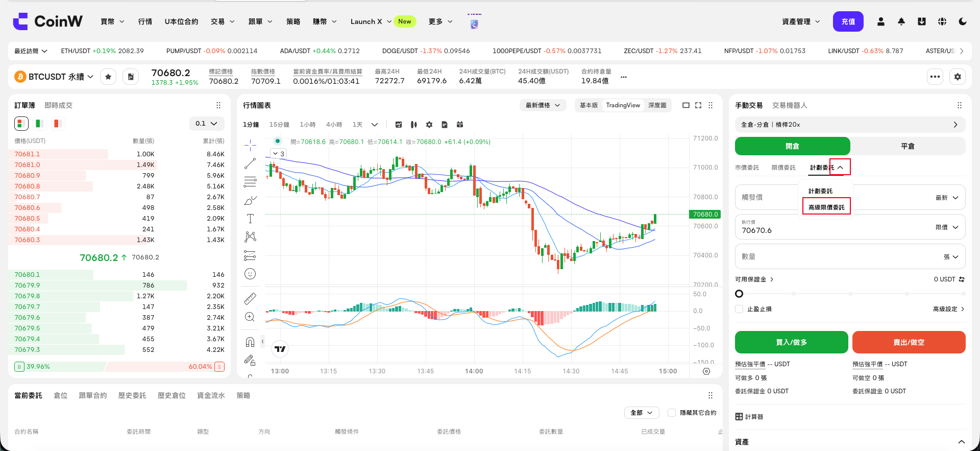
Task: Switch to the trading bot tab
Action: [790, 105]
